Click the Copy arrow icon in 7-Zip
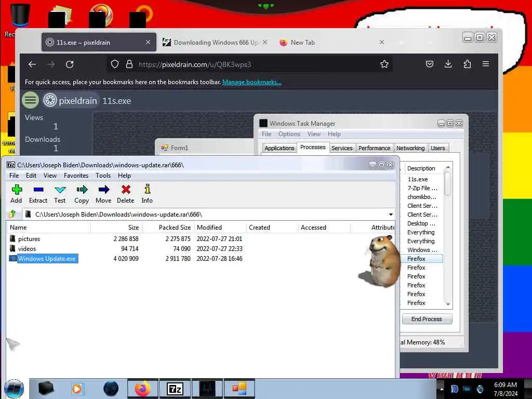532x399 pixels. coord(82,189)
